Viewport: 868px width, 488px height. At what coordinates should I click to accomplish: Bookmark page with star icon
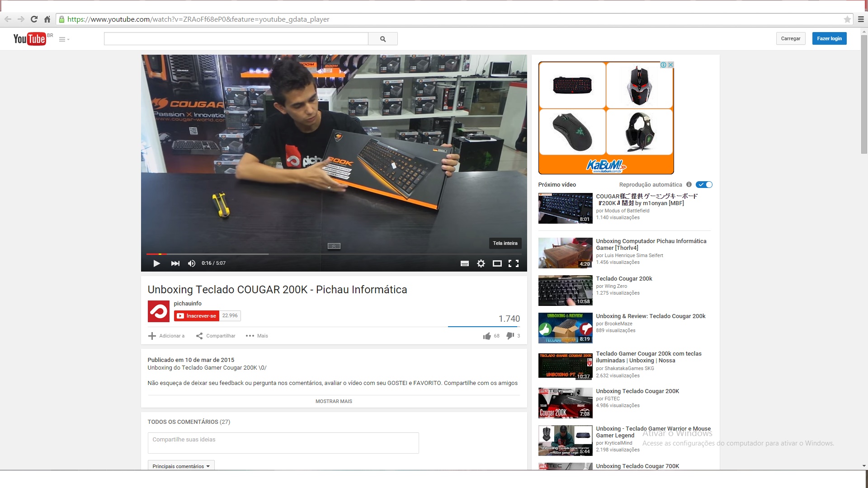point(847,19)
